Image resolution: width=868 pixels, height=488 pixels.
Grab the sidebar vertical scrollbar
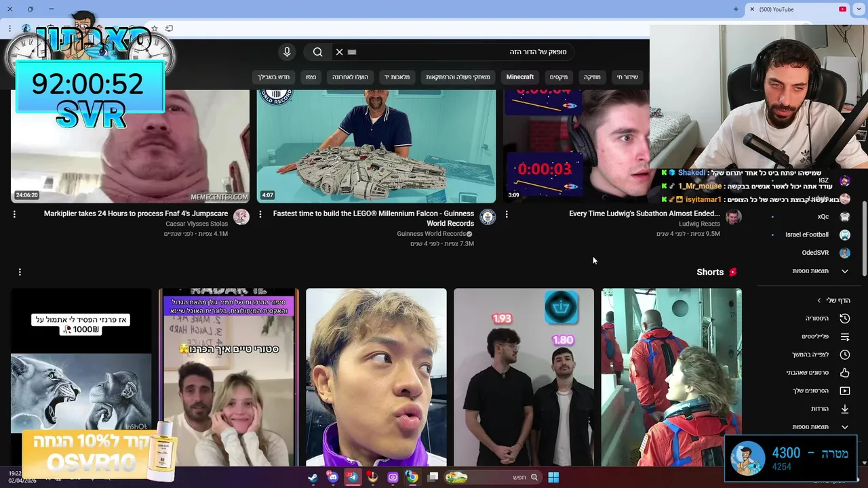tap(864, 237)
